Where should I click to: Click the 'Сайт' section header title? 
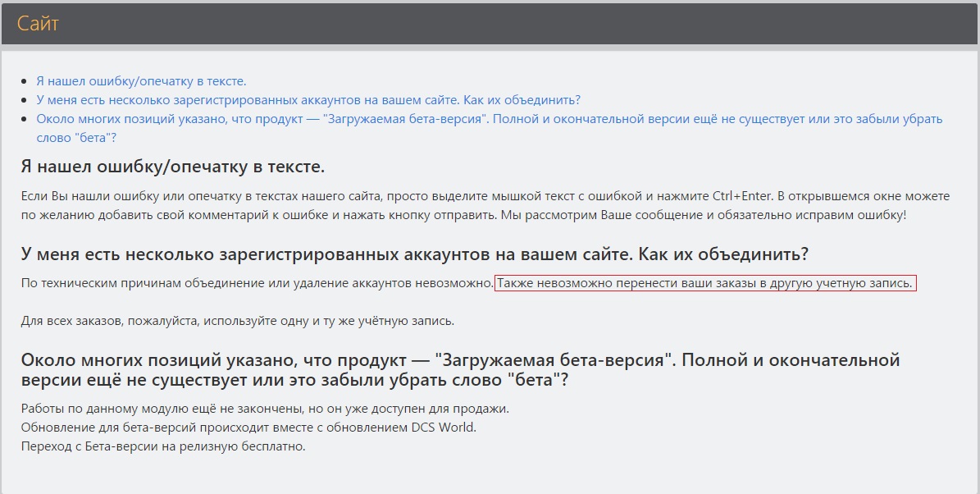(38, 23)
